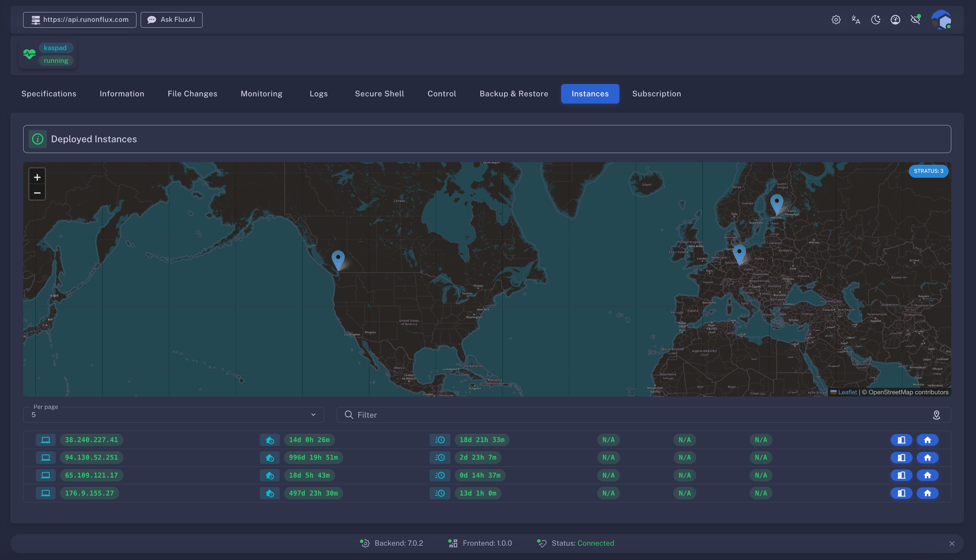
Task: Zoom out on the map
Action: (x=37, y=193)
